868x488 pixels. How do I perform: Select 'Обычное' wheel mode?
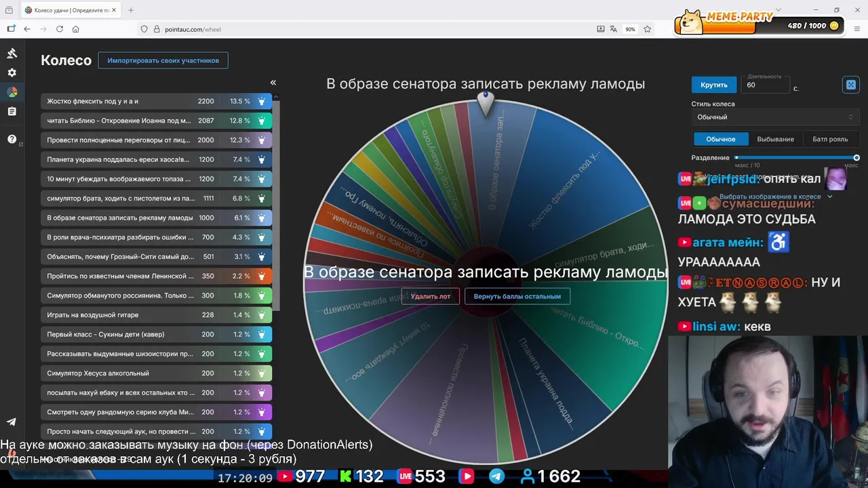coord(721,139)
